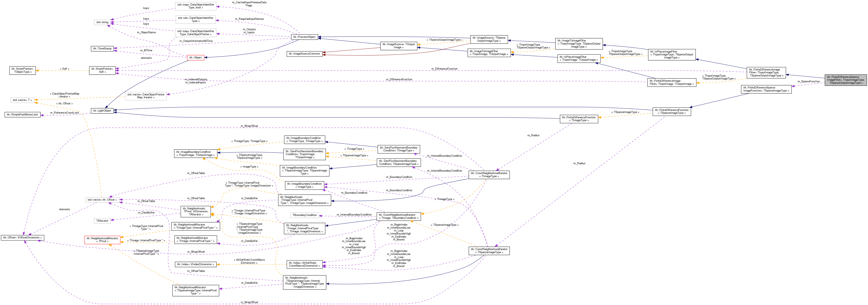The height and width of the screenshot is (305, 868).
Task: Click the m_OutputInformationMTime edge label
Action: click(x=196, y=41)
